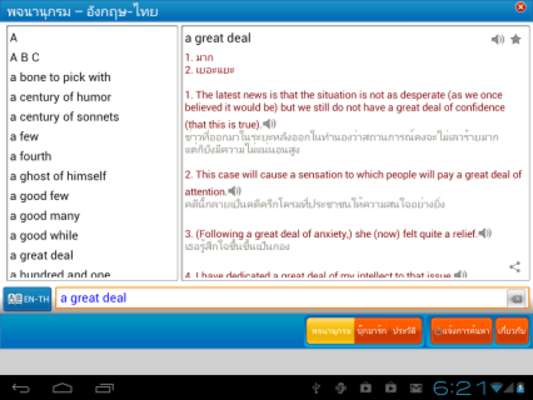This screenshot has height=400, width=533.
Task: Tap the Android back button
Action: point(21,388)
